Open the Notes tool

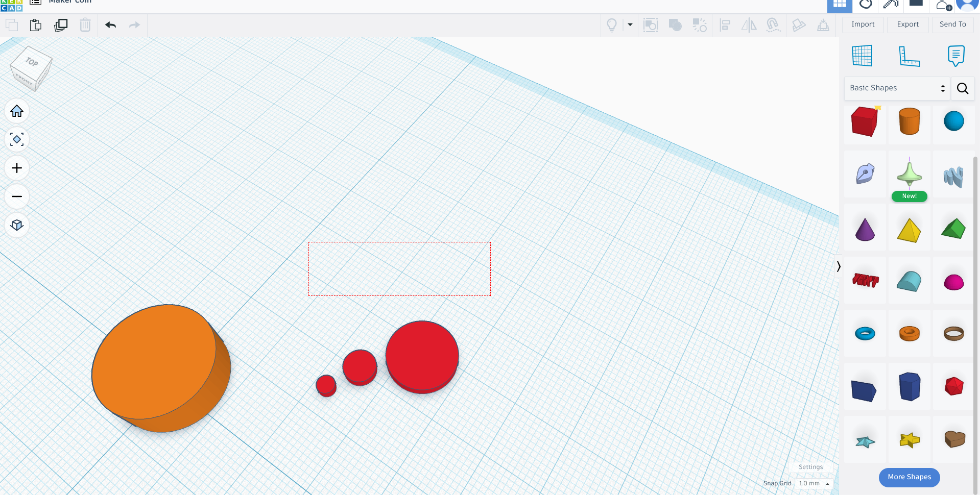956,56
